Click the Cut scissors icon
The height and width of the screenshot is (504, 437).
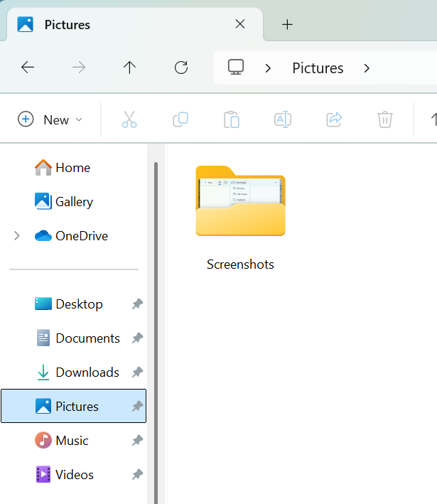129,119
